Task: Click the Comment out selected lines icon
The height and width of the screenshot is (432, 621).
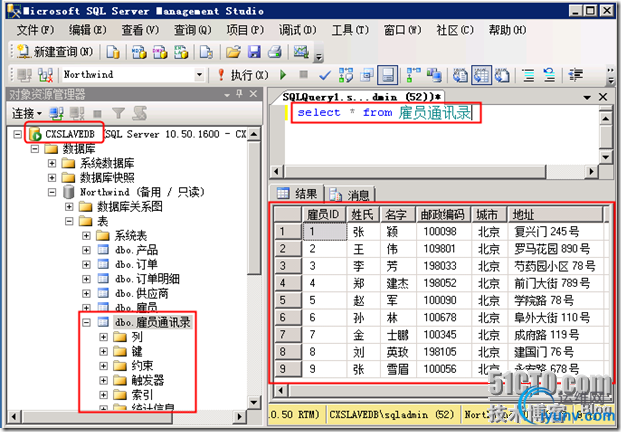Action: click(x=528, y=75)
